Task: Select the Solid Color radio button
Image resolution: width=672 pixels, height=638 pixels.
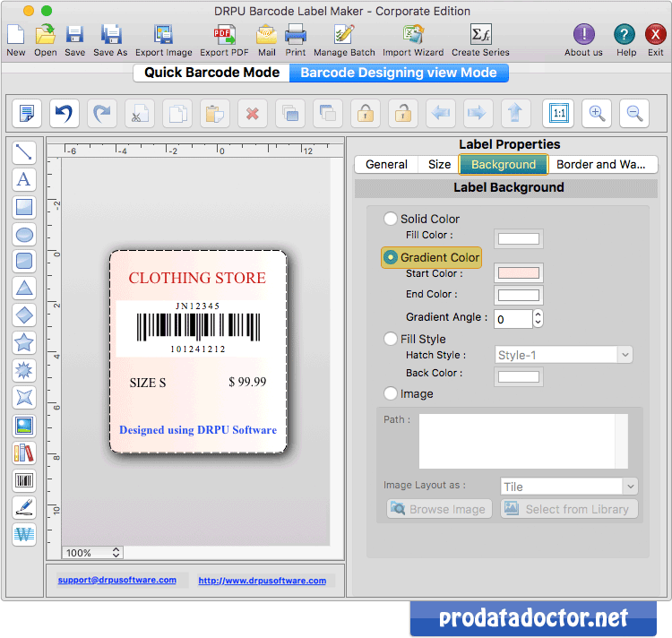Action: [391, 219]
